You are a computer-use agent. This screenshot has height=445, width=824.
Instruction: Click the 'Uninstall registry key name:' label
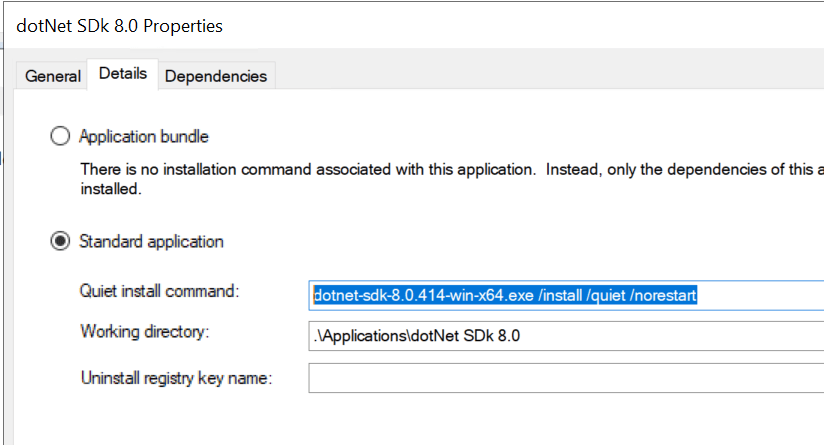point(176,378)
